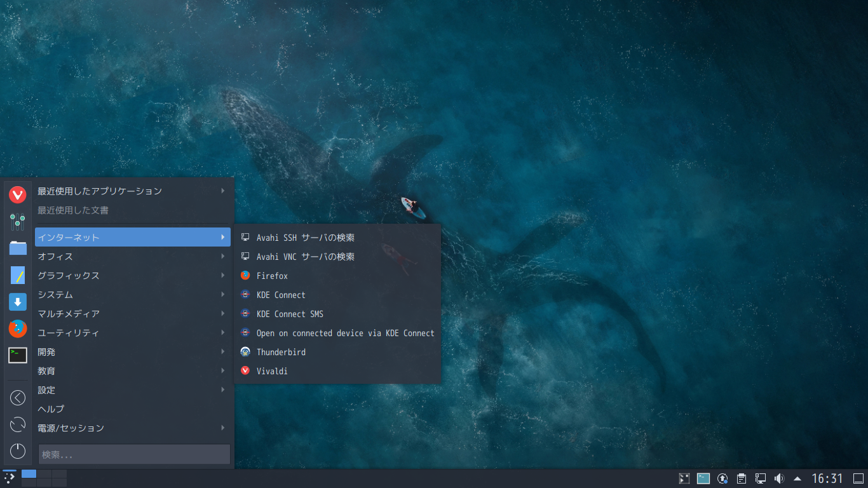
Task: Click the power shutdown icon in sidebar
Action: point(18,451)
